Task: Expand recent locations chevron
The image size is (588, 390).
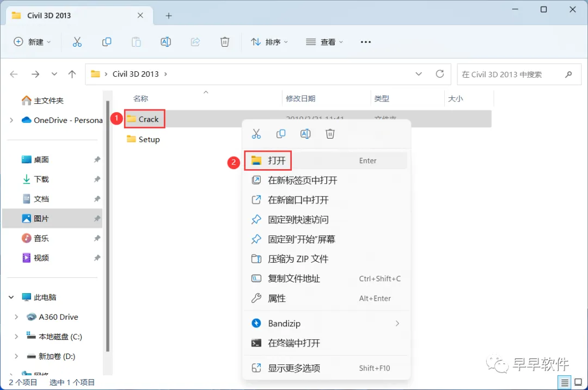Action: tap(54, 74)
